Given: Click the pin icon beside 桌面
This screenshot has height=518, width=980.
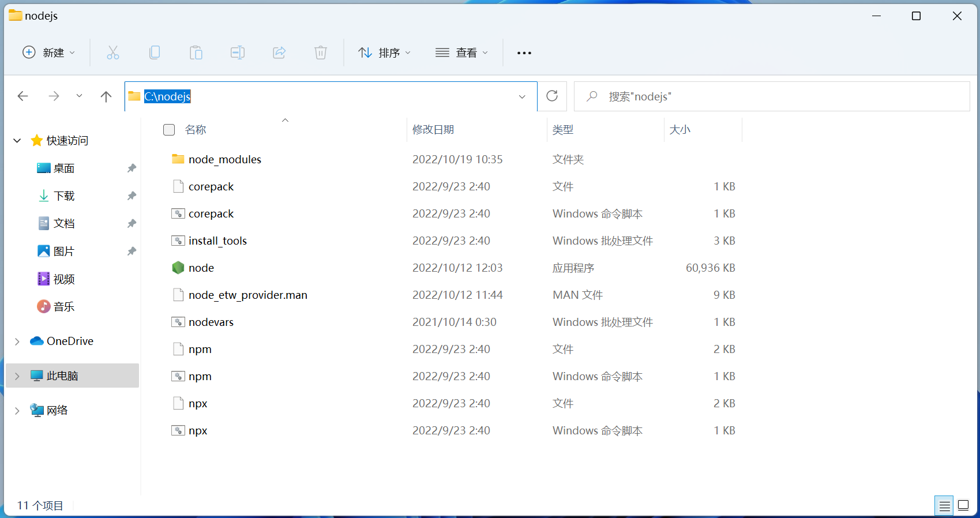Looking at the screenshot, I should coord(132,168).
